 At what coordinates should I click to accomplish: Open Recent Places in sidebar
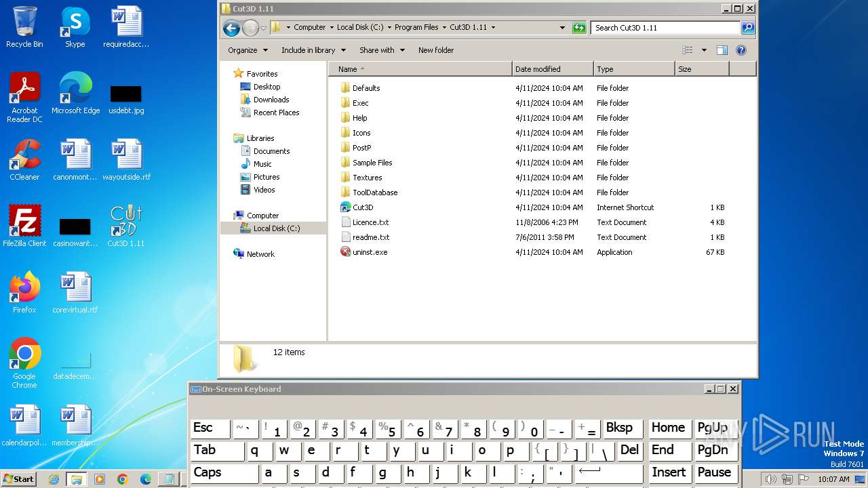tap(270, 113)
